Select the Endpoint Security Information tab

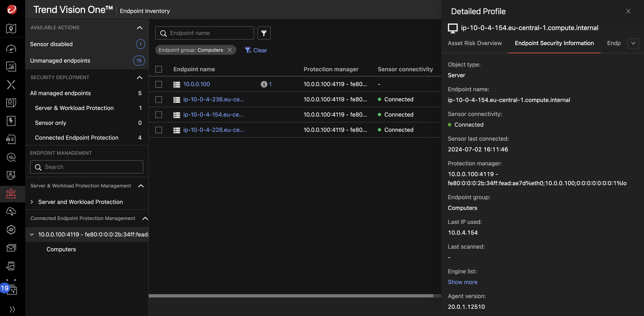pos(554,43)
